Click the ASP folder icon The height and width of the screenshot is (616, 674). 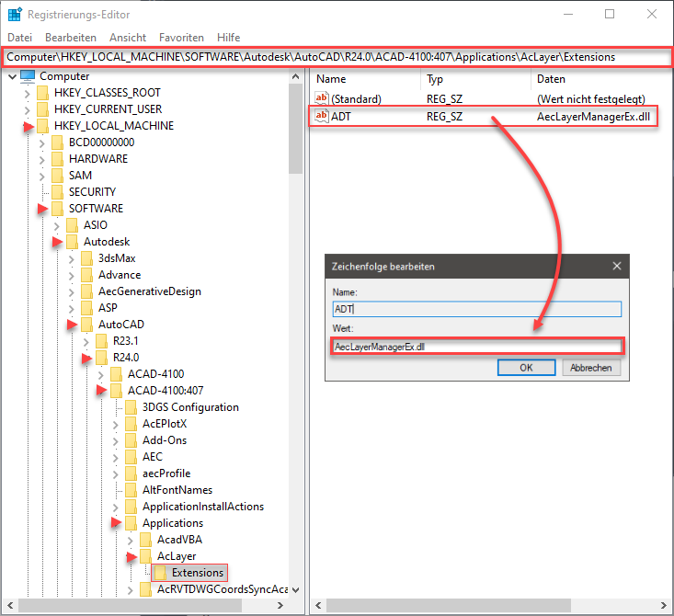[86, 308]
